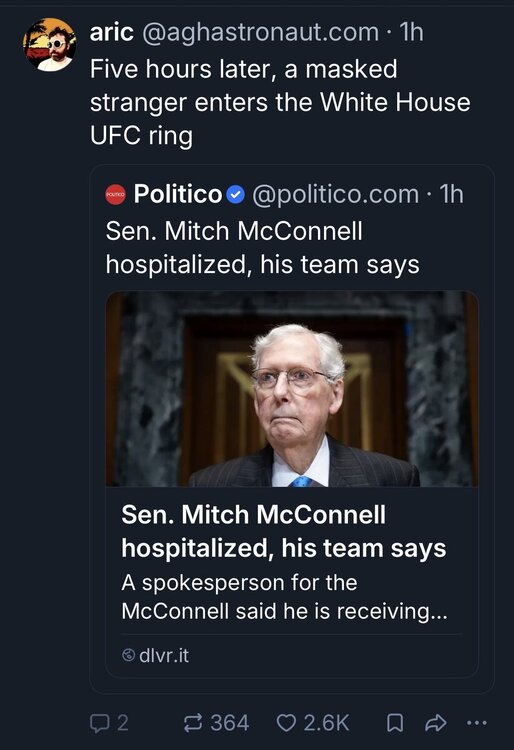The width and height of the screenshot is (514, 750).
Task: Click Politico's red logo avatar
Action: pyautogui.click(x=115, y=194)
